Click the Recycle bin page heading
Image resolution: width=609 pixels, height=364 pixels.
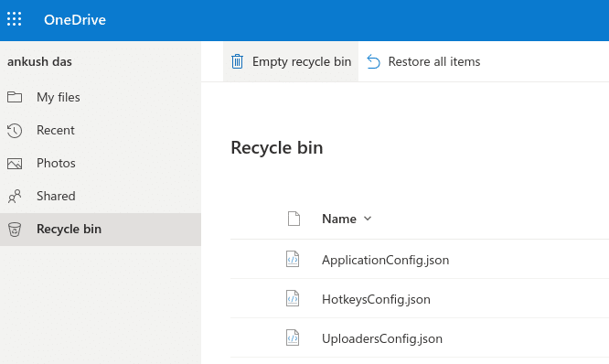coord(277,147)
